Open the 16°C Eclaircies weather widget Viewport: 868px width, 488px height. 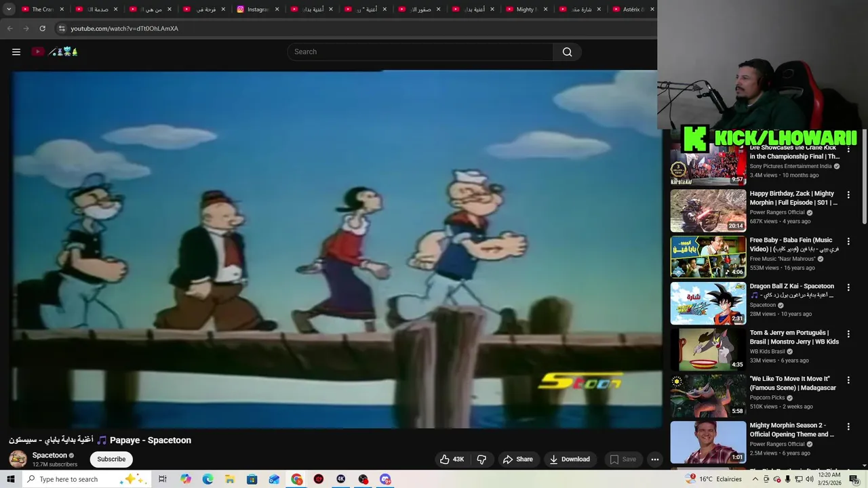click(713, 479)
